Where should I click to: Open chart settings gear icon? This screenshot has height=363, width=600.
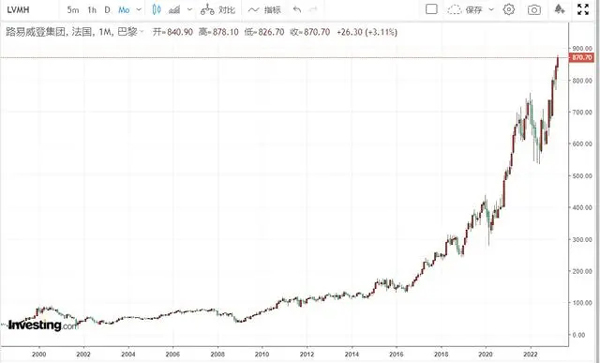tap(509, 10)
